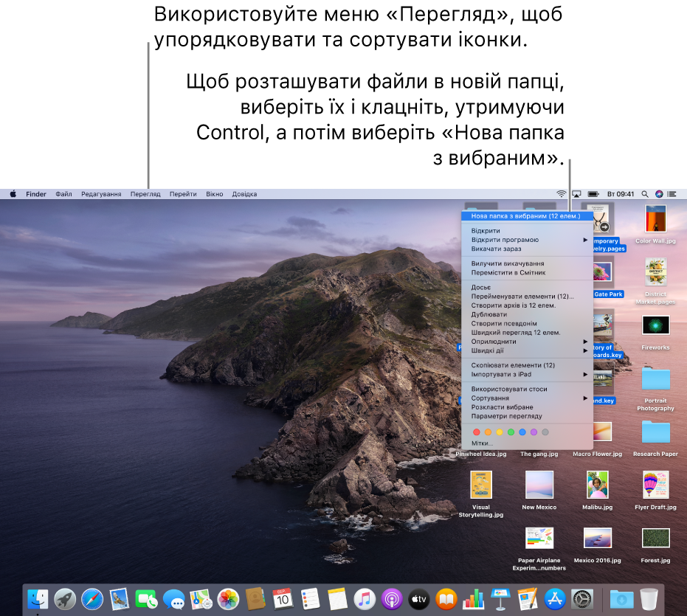Open the Trash in the Dock
This screenshot has width=687, height=616.
point(649,599)
